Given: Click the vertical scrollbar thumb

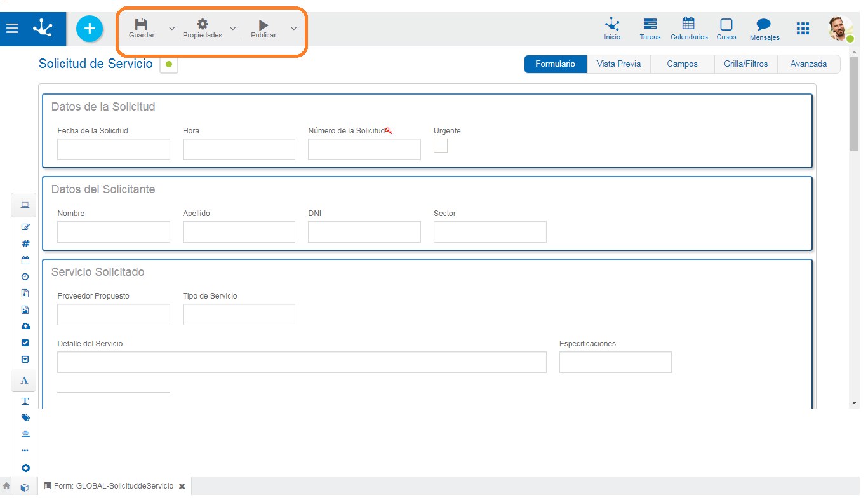Looking at the screenshot, I should (x=854, y=104).
